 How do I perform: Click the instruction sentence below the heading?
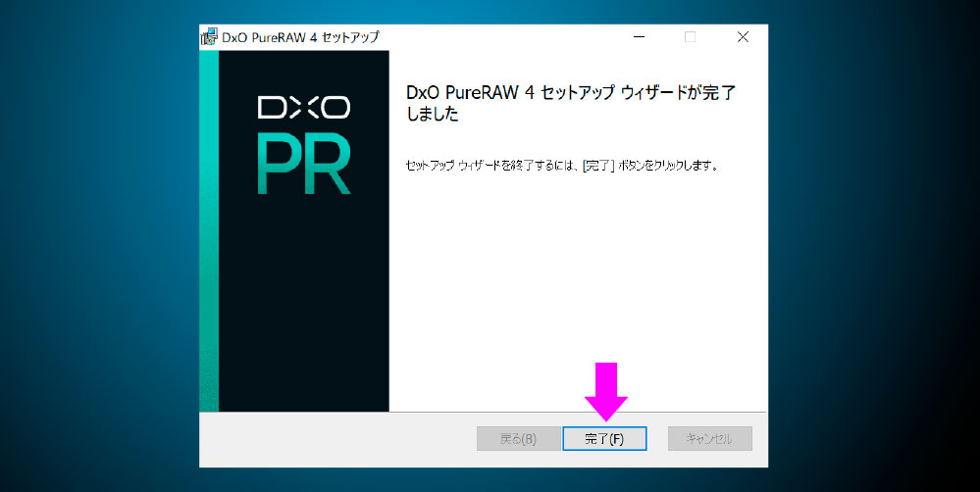click(x=562, y=166)
